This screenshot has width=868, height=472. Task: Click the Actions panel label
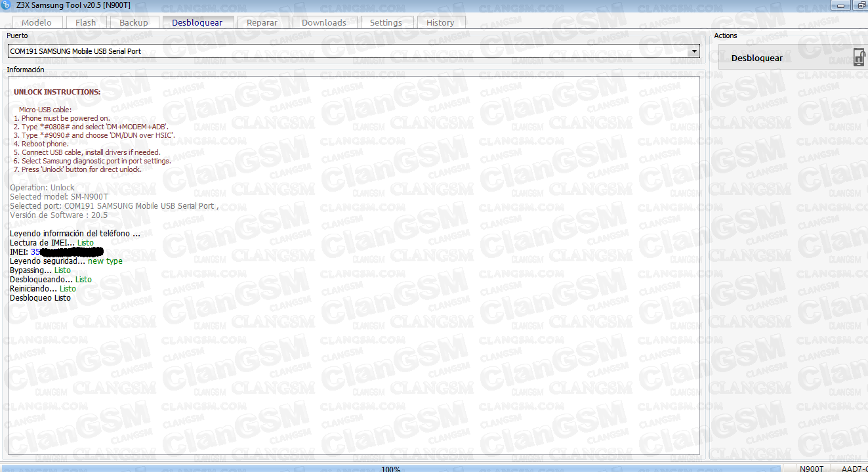[726, 35]
